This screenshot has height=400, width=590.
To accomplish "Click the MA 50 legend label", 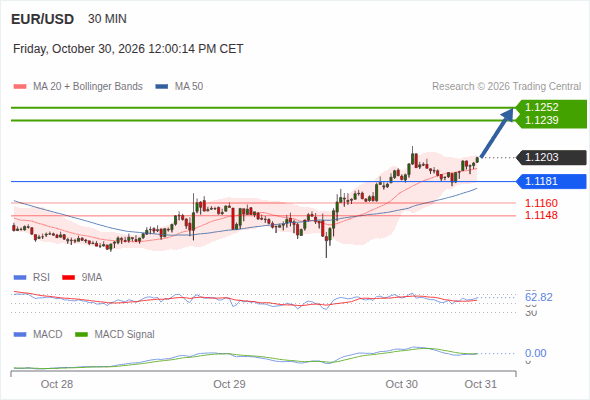I will pyautogui.click(x=189, y=87).
